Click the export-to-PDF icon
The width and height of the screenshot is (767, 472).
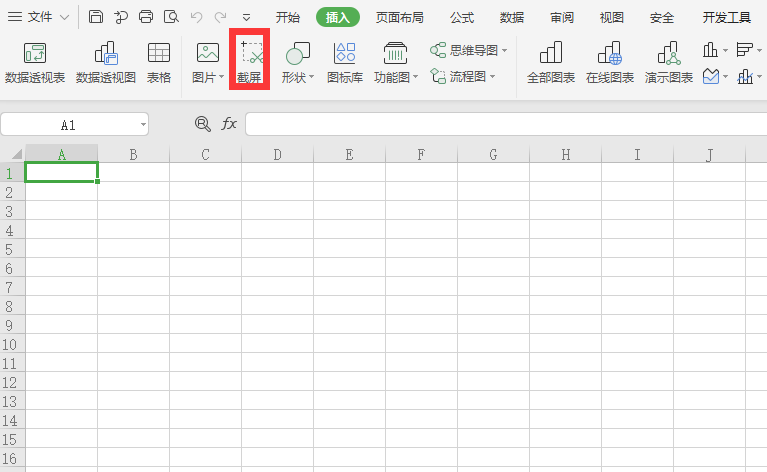coord(121,17)
